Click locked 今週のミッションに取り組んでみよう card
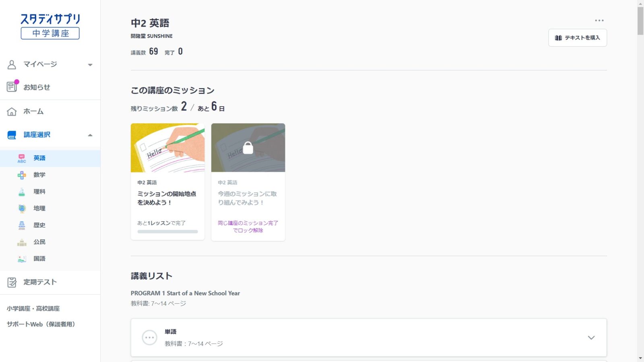644x362 pixels. tap(248, 182)
